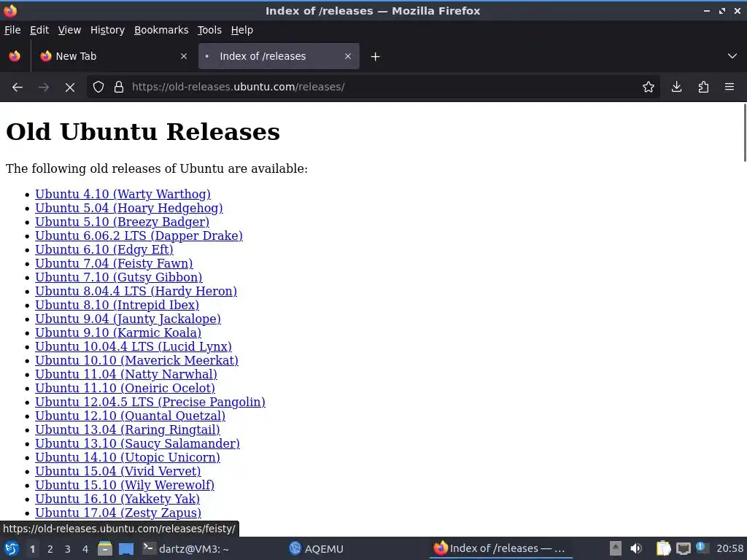Image resolution: width=747 pixels, height=560 pixels.
Task: Open Ubuntu 13.10 (Saucy Salamander) link
Action: (138, 443)
